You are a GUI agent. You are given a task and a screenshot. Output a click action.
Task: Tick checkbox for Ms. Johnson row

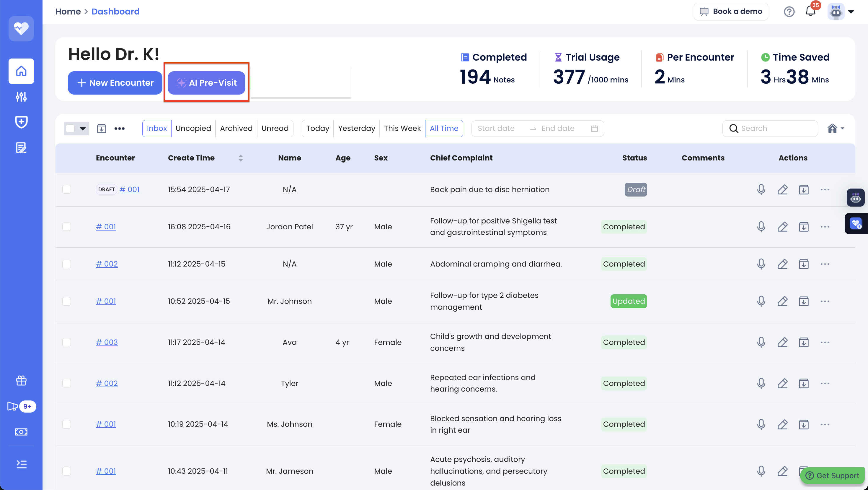[67, 424]
